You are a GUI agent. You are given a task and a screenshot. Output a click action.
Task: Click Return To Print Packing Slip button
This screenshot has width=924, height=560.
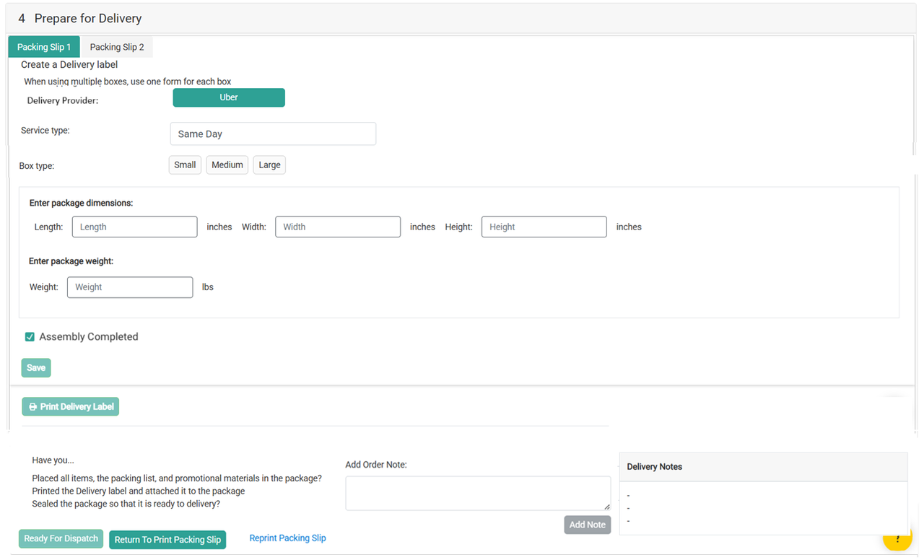(x=167, y=540)
